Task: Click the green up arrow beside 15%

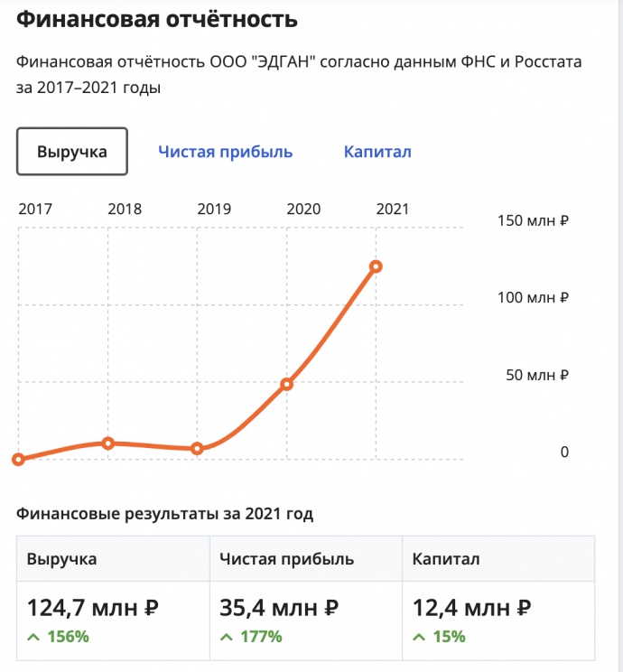Action: click(419, 637)
